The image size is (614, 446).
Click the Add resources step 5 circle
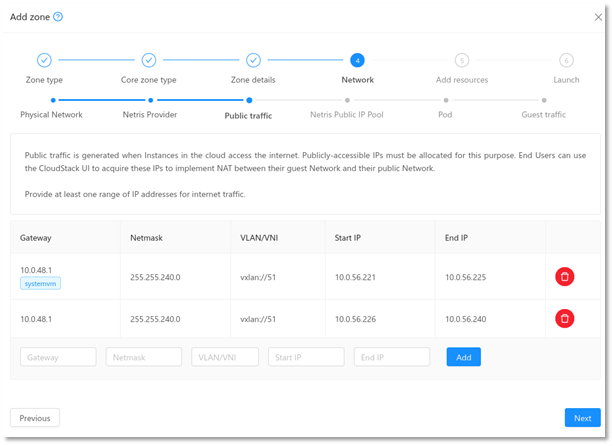(x=461, y=61)
